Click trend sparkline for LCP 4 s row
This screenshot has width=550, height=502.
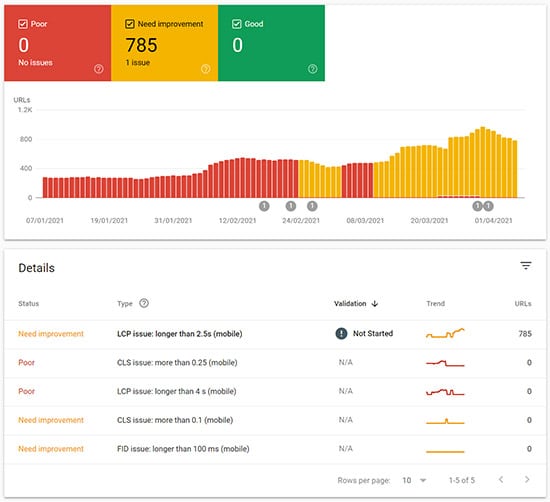pyautogui.click(x=445, y=392)
